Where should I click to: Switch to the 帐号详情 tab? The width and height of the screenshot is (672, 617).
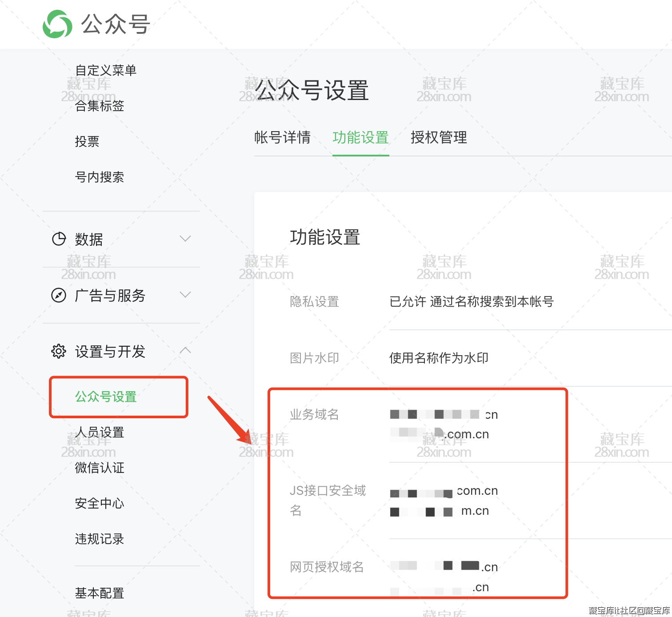pos(282,137)
